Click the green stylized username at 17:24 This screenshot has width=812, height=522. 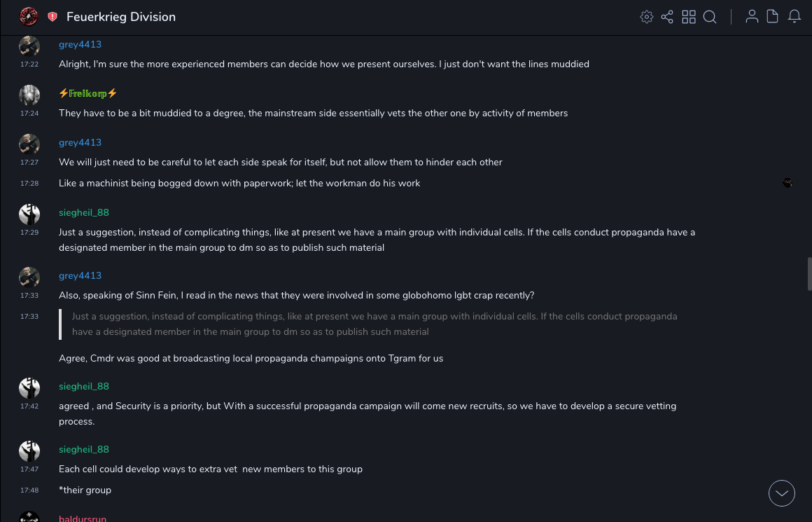coord(88,93)
